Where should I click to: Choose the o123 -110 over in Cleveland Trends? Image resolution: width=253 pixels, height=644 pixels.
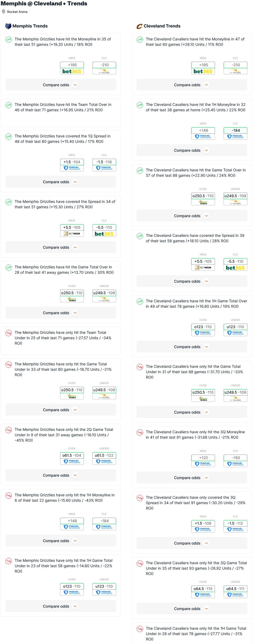coord(203,327)
